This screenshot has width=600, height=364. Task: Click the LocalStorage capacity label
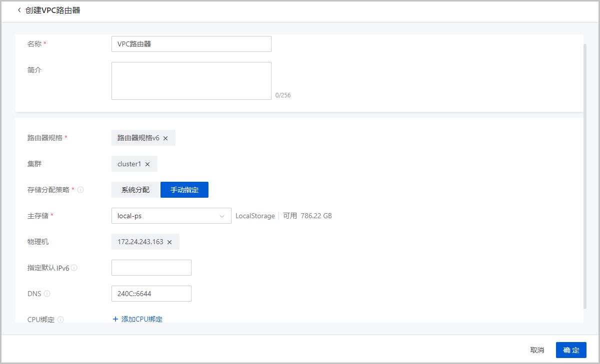[x=255, y=216]
